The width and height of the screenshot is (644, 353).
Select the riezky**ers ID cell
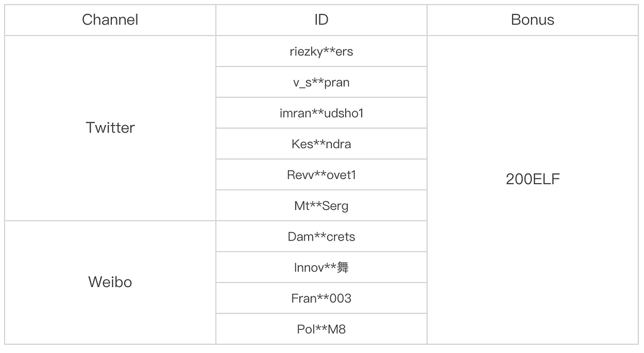321,52
